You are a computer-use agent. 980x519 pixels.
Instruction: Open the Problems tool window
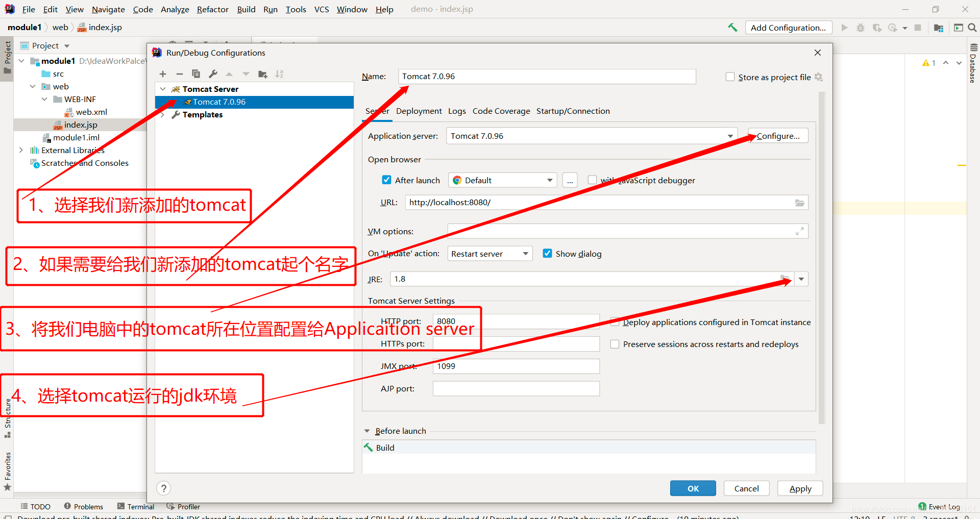[84, 507]
